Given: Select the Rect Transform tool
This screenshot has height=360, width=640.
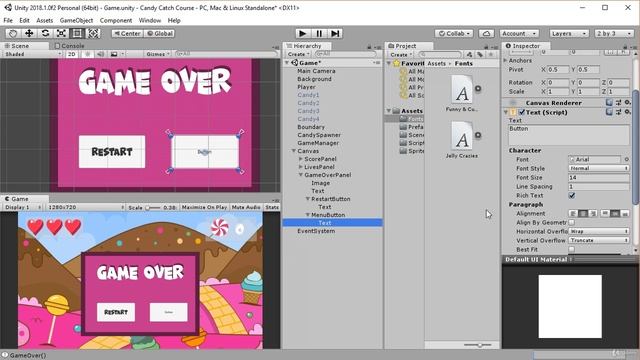Looking at the screenshot, I should point(77,33).
